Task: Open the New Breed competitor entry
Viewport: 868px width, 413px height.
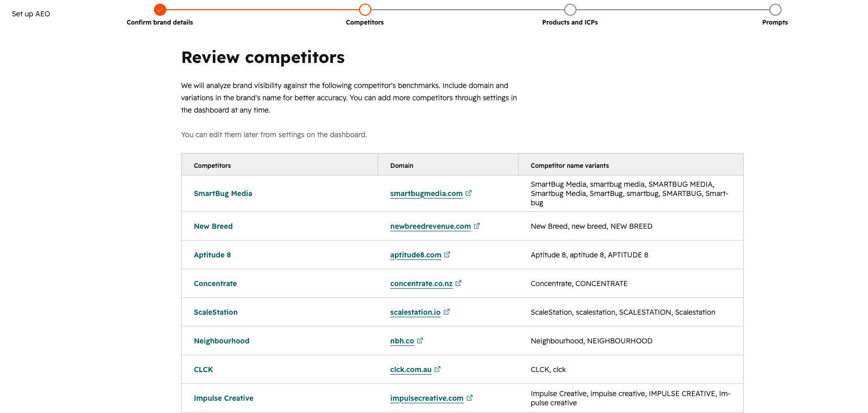Action: point(213,226)
